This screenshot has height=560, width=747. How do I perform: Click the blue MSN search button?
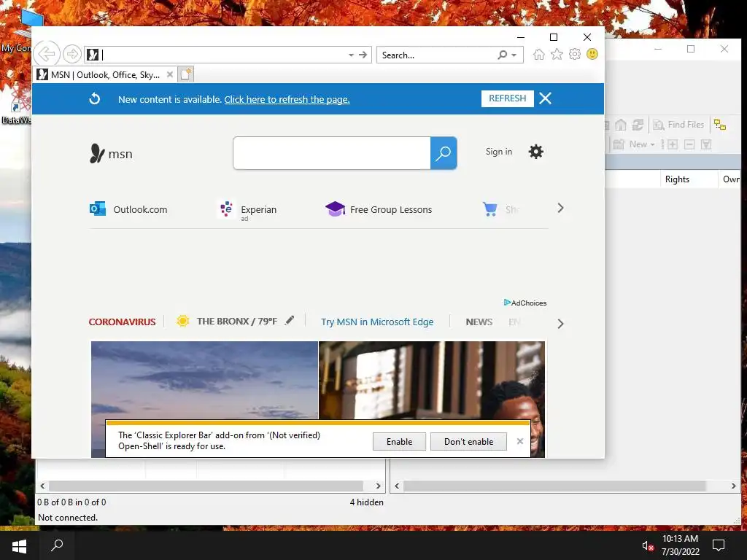[x=444, y=153]
